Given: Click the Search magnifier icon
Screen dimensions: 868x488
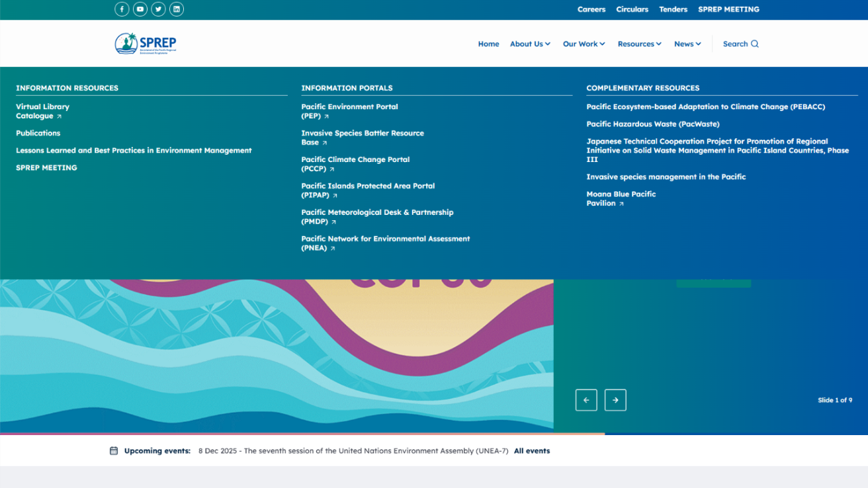Looking at the screenshot, I should 755,44.
